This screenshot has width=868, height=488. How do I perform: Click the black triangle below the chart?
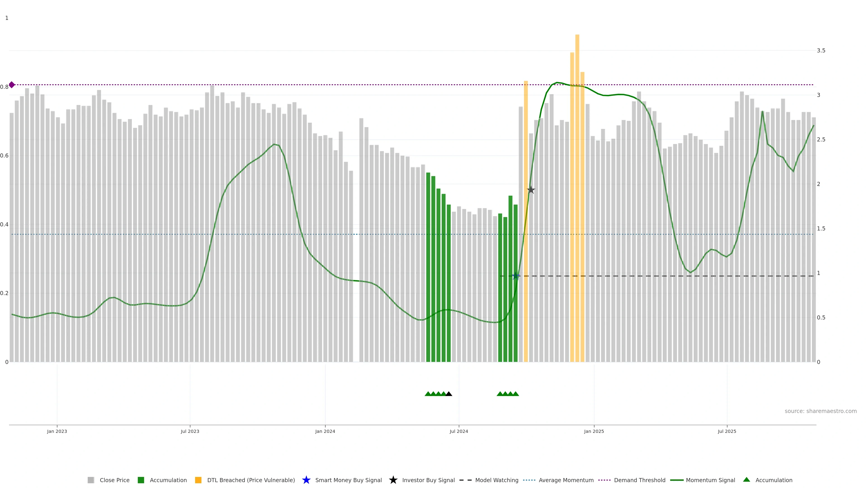click(x=448, y=394)
